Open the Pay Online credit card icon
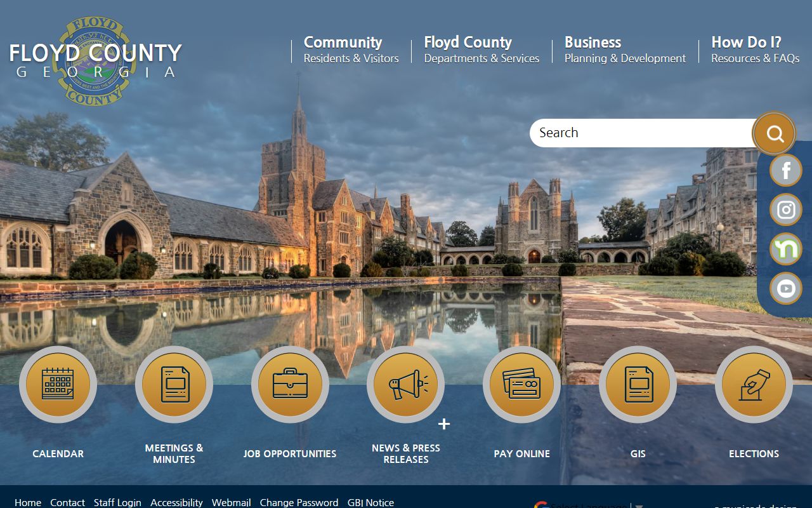Image resolution: width=812 pixels, height=508 pixels. tap(521, 384)
